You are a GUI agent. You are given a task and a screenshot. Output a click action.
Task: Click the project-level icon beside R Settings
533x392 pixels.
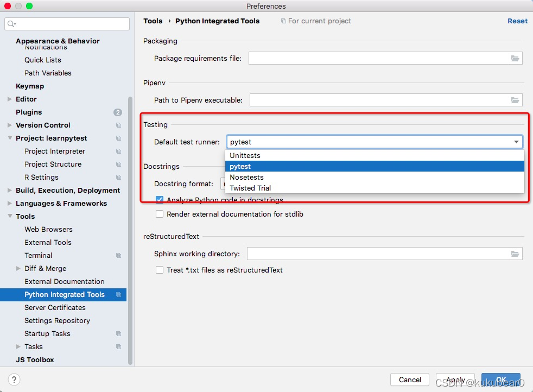[118, 177]
